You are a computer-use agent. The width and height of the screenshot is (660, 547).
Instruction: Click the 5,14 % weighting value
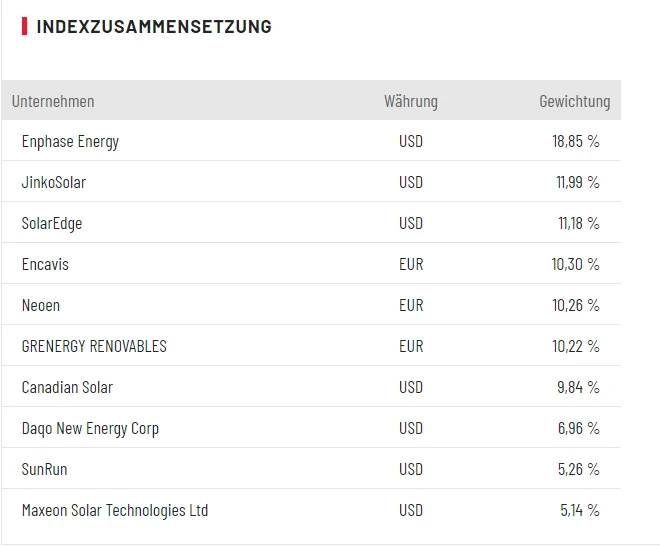579,510
